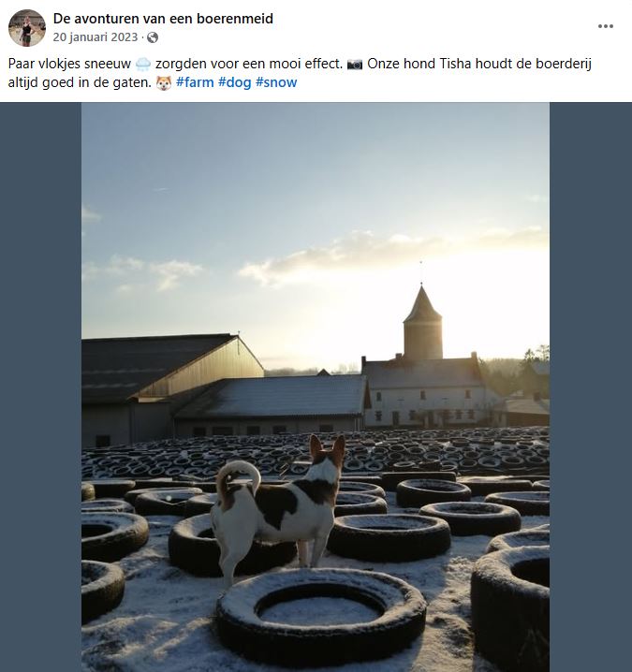Click the blue sky area of photo
Viewport: 632px width, 672px height.
tap(234, 168)
